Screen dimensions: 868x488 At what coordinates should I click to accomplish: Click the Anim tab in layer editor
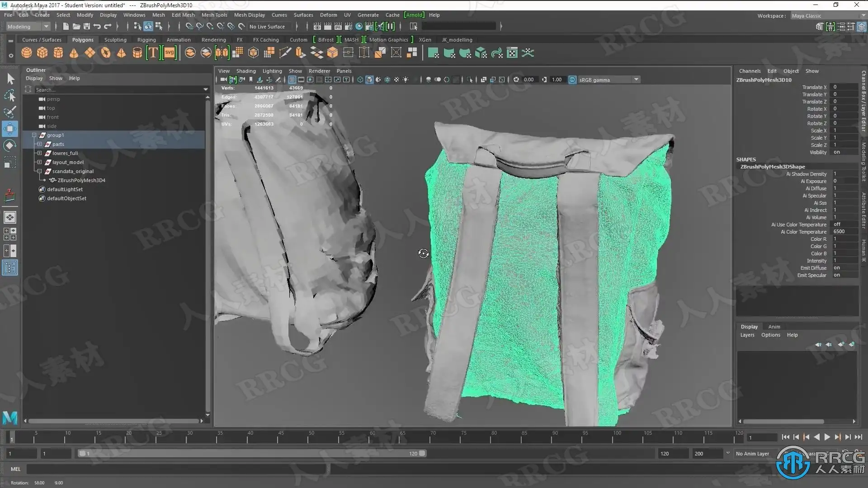point(774,327)
